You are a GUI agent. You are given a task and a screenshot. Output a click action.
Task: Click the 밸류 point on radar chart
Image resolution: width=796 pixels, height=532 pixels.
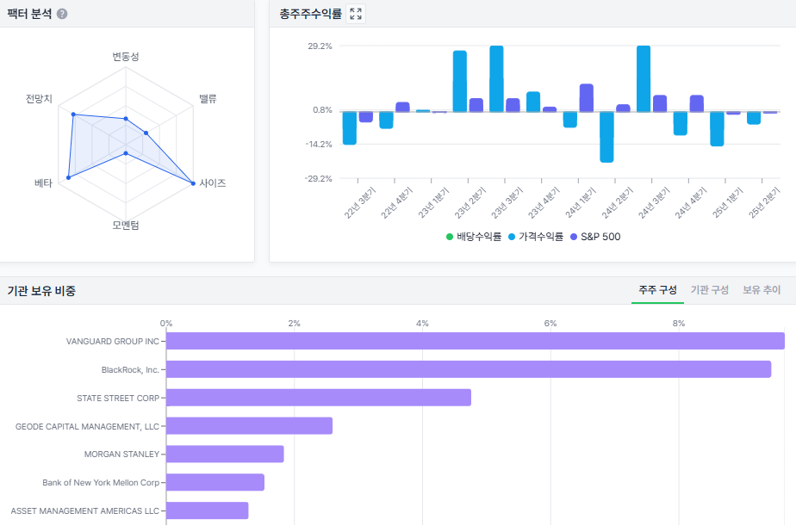coord(146,133)
